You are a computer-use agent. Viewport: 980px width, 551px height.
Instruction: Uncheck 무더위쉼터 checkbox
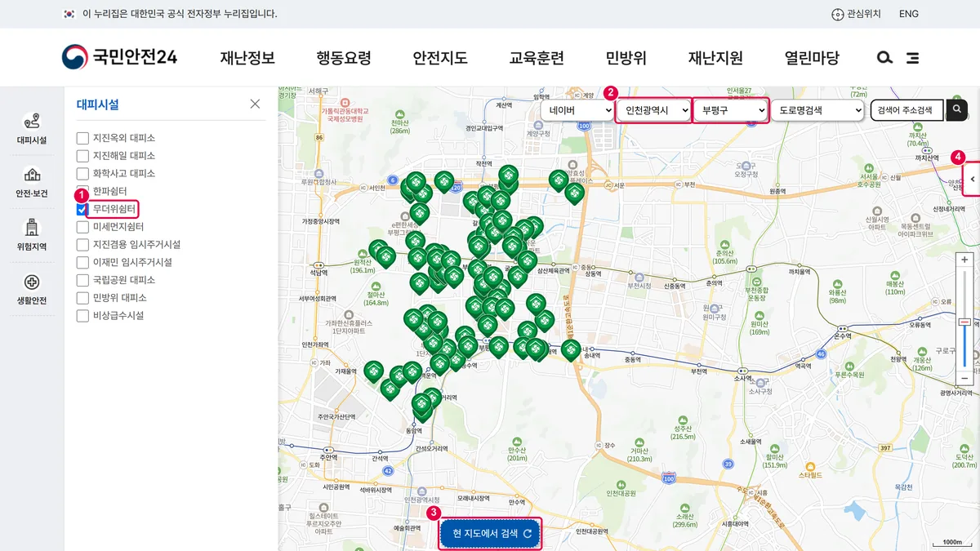pyautogui.click(x=82, y=210)
